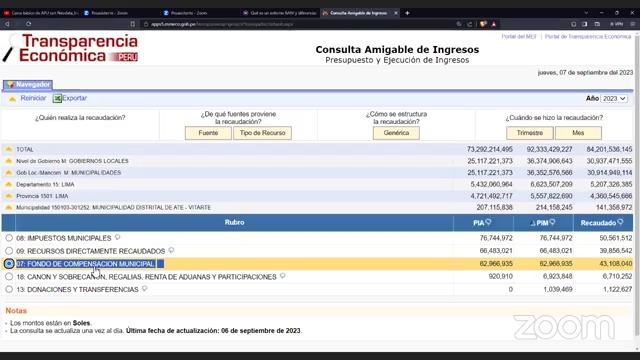Switch to the second Zoom tab
Screen dimensions: 640x360
pyautogui.click(x=200, y=13)
